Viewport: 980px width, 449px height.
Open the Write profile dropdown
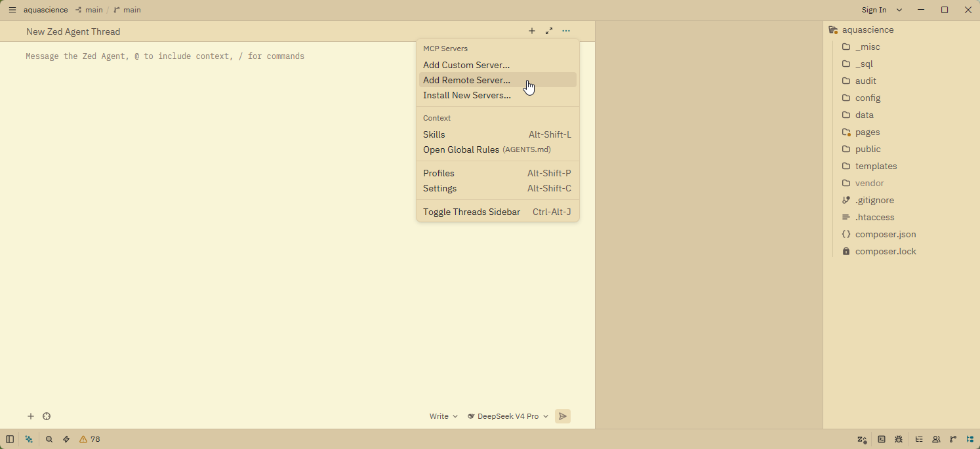tap(443, 416)
